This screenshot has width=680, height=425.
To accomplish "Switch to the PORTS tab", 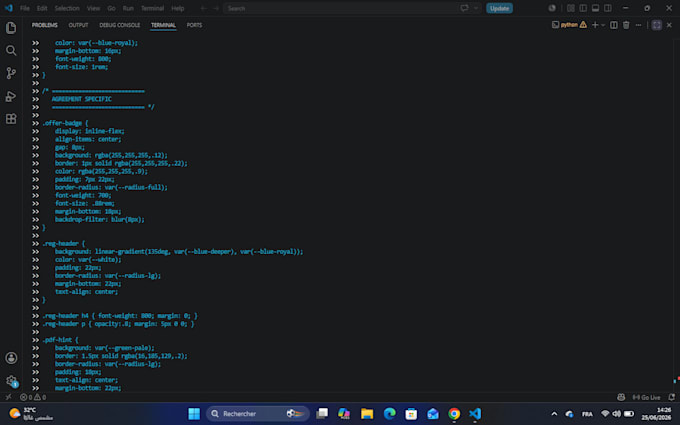I will [x=194, y=25].
